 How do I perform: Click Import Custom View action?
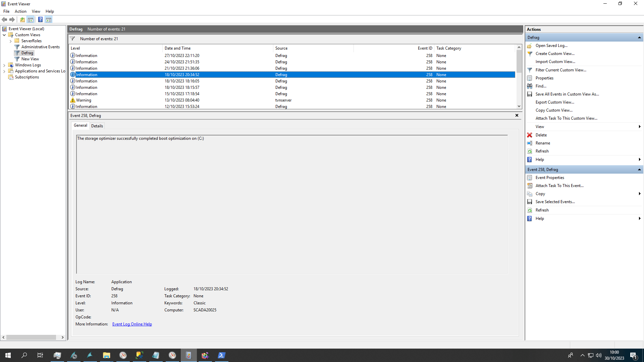[x=555, y=62]
